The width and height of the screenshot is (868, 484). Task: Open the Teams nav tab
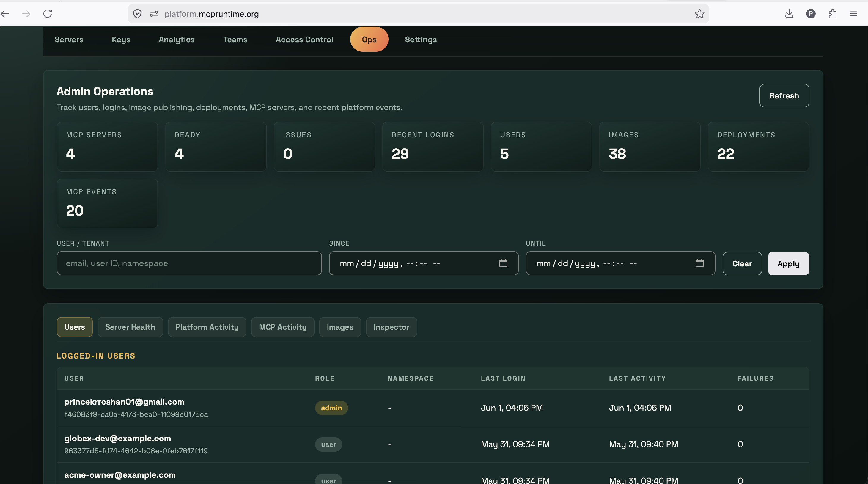click(235, 40)
